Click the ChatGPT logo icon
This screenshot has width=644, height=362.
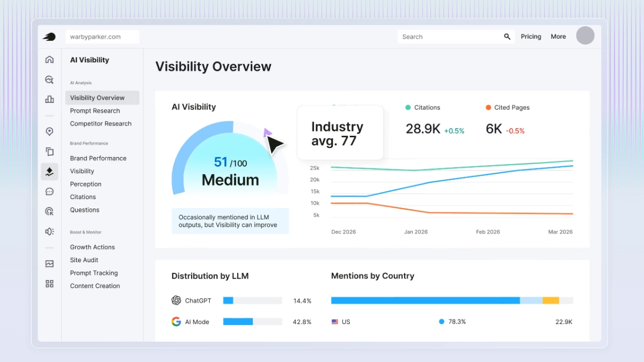(x=176, y=300)
